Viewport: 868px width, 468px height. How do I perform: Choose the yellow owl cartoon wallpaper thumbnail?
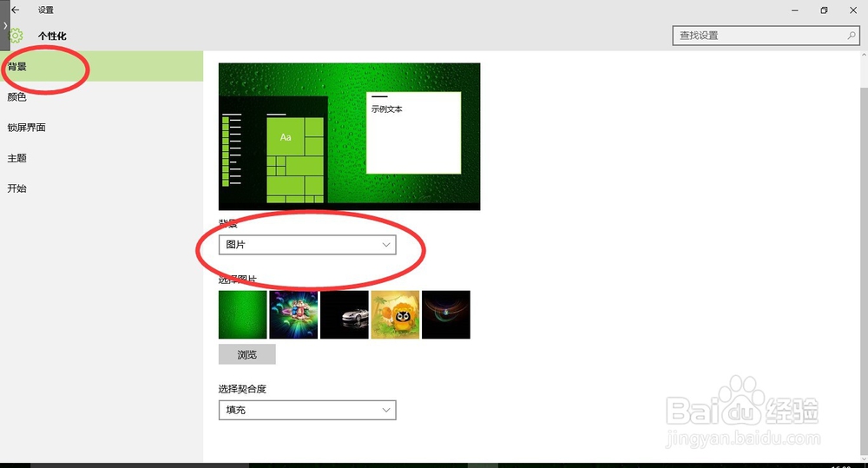(x=395, y=314)
